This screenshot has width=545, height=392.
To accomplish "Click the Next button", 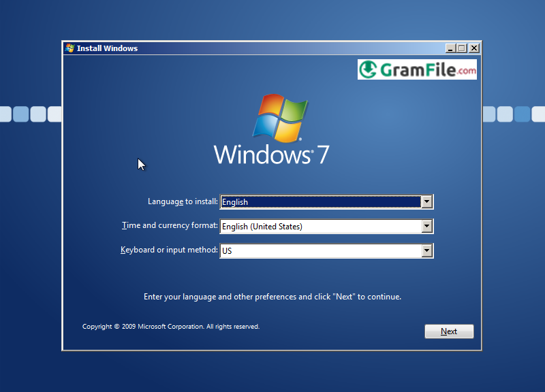I will (449, 331).
